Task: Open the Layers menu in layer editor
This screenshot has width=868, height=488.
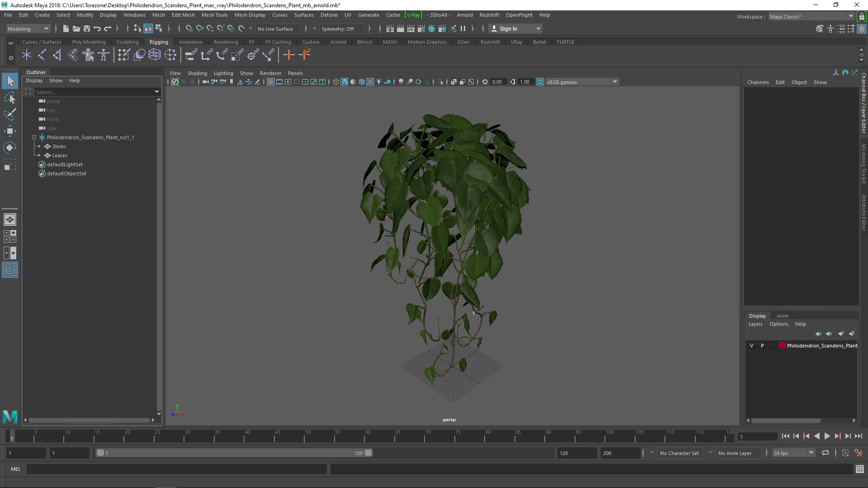Action: [755, 324]
